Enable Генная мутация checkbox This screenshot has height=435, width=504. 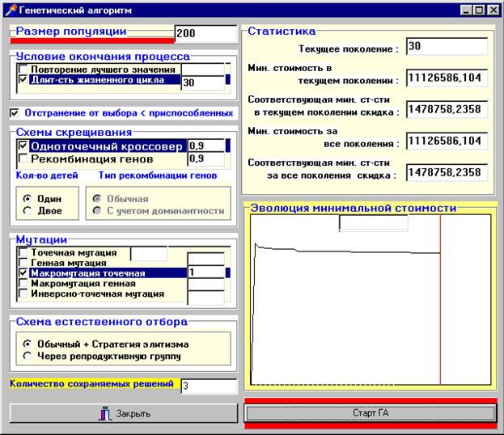point(23,264)
